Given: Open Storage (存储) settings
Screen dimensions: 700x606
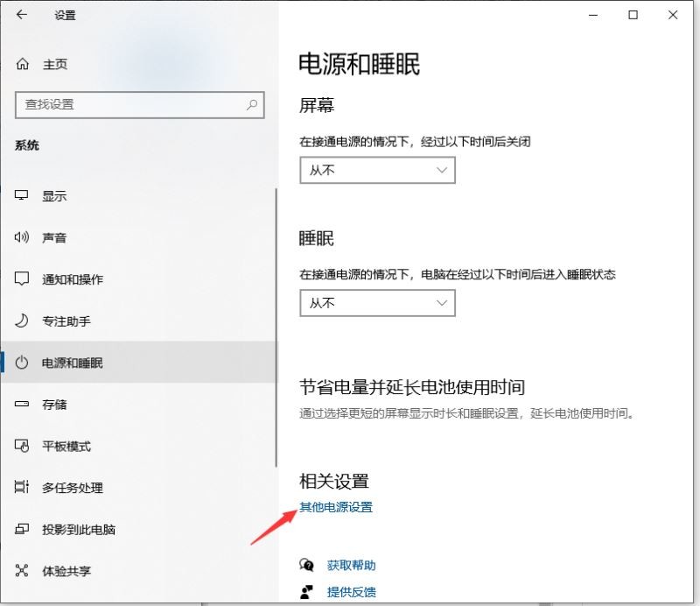Looking at the screenshot, I should (21, 404).
